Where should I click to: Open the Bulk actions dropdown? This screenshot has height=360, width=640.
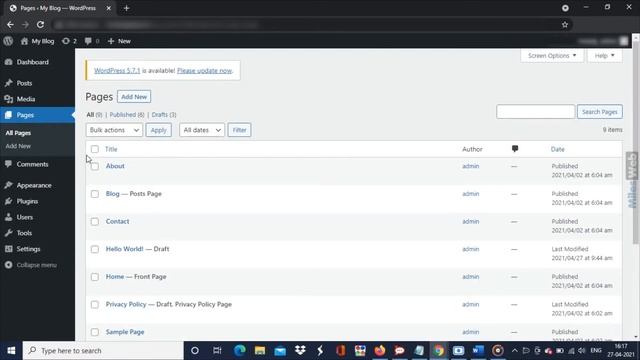[x=114, y=130]
